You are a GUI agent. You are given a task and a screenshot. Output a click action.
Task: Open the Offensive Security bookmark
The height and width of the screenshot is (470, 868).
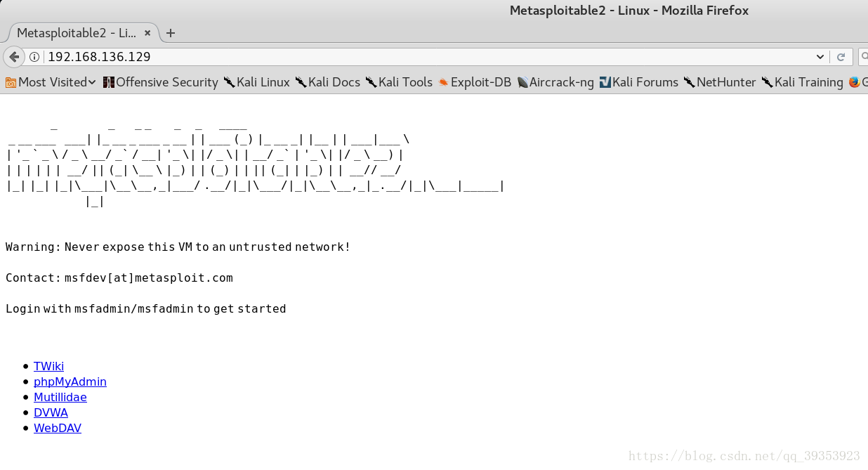(161, 82)
